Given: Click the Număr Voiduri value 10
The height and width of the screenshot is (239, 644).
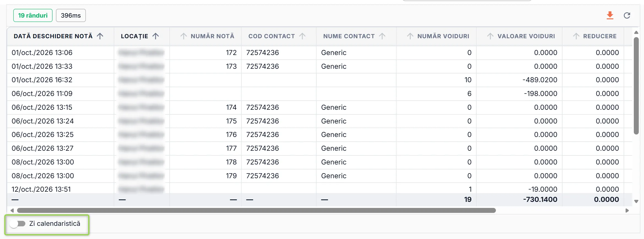Looking at the screenshot, I should (468, 80).
